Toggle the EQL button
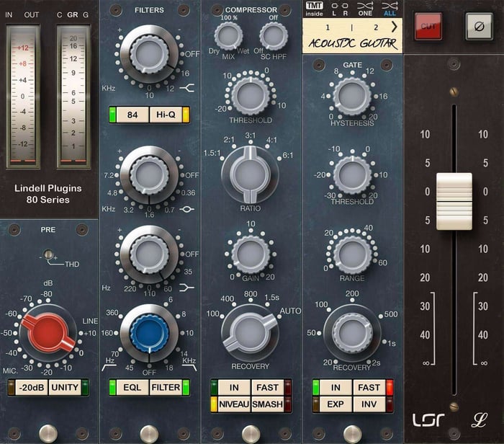Screen dimensions: 504x444 132,387
